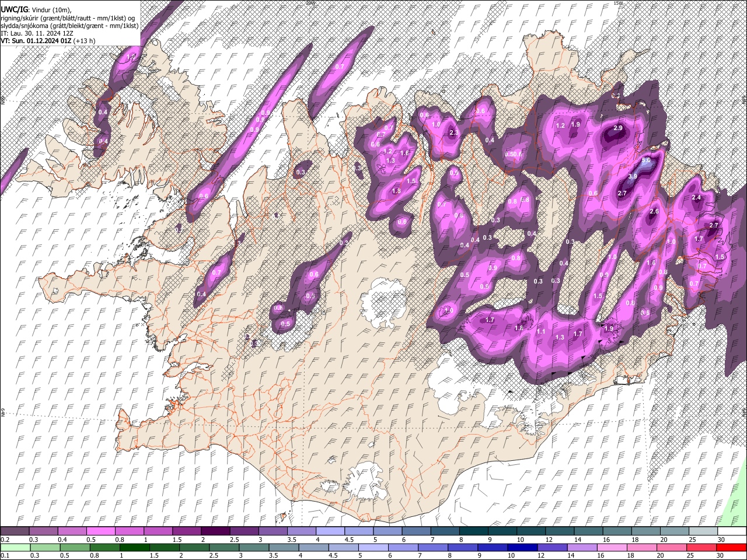Click the pale gray swatch labeled 25 in upper legend
The width and height of the screenshot is (747, 560).
point(703,531)
